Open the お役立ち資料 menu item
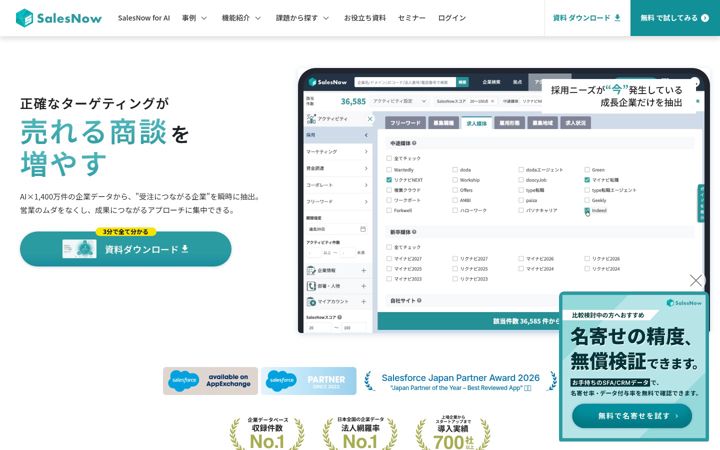 [365, 18]
